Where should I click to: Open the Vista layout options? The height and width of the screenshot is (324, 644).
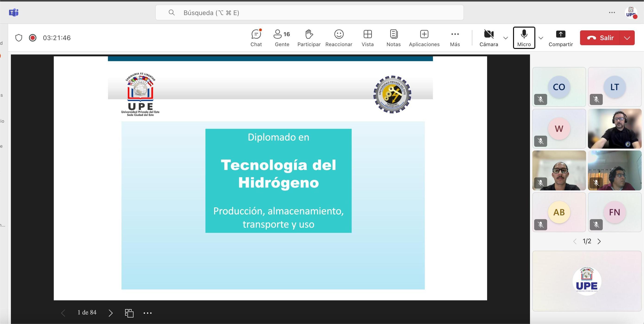click(x=368, y=38)
